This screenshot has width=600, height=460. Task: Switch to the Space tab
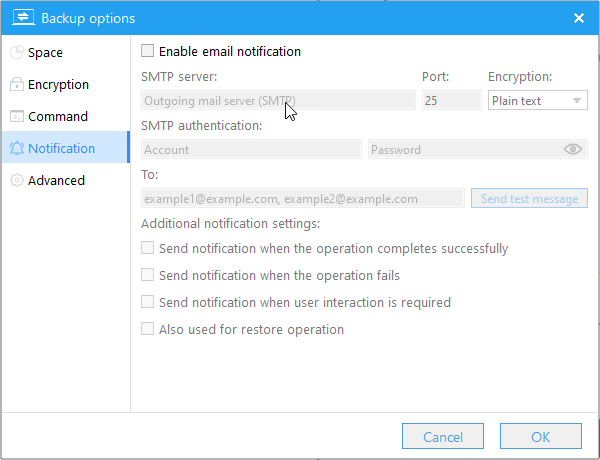[45, 53]
